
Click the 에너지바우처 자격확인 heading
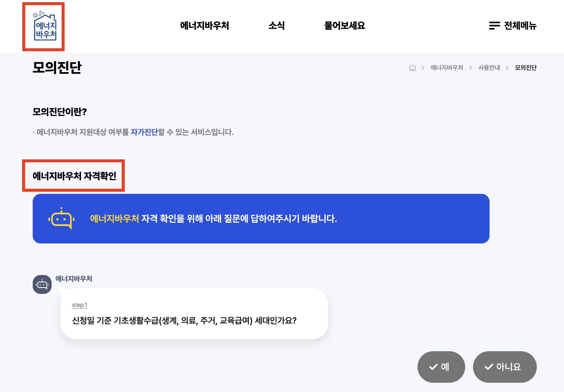74,176
